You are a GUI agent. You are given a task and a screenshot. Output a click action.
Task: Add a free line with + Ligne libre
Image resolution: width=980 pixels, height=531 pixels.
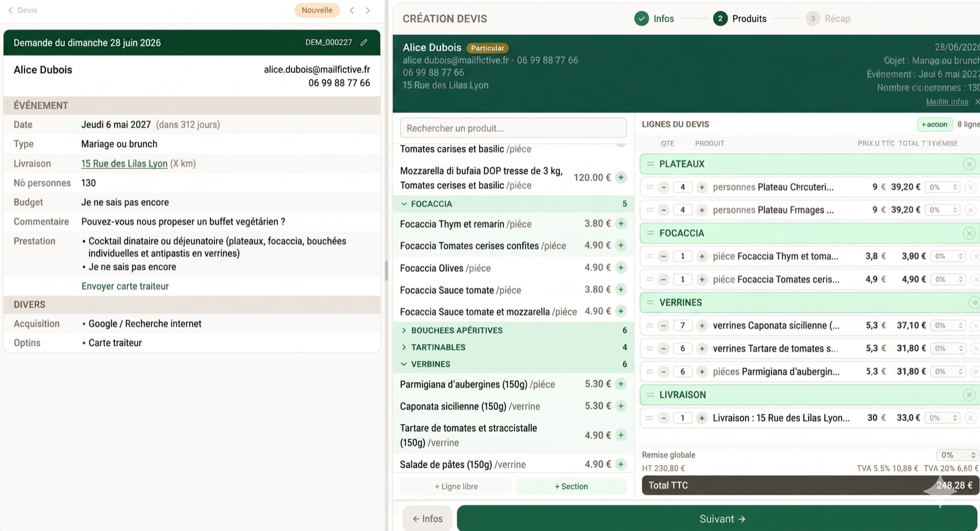456,486
